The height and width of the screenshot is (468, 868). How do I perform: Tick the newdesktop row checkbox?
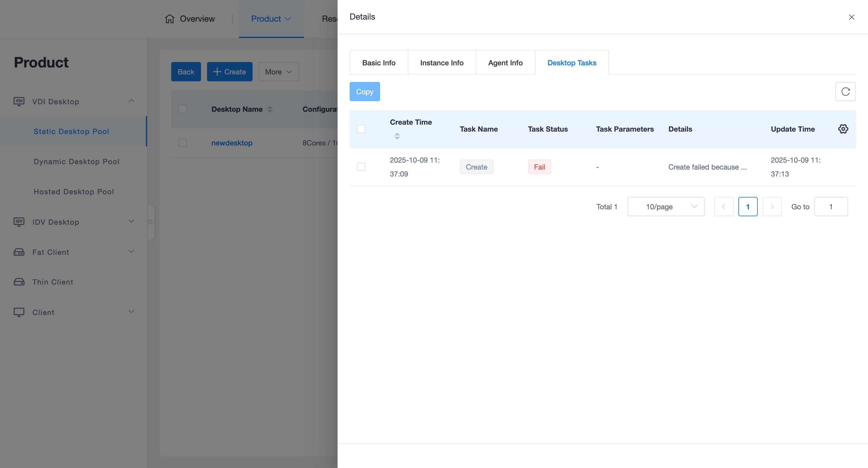[183, 143]
